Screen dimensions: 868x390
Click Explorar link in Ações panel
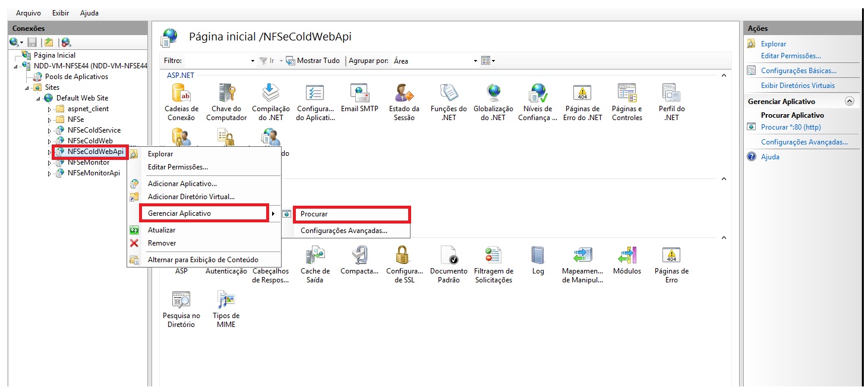[x=774, y=44]
